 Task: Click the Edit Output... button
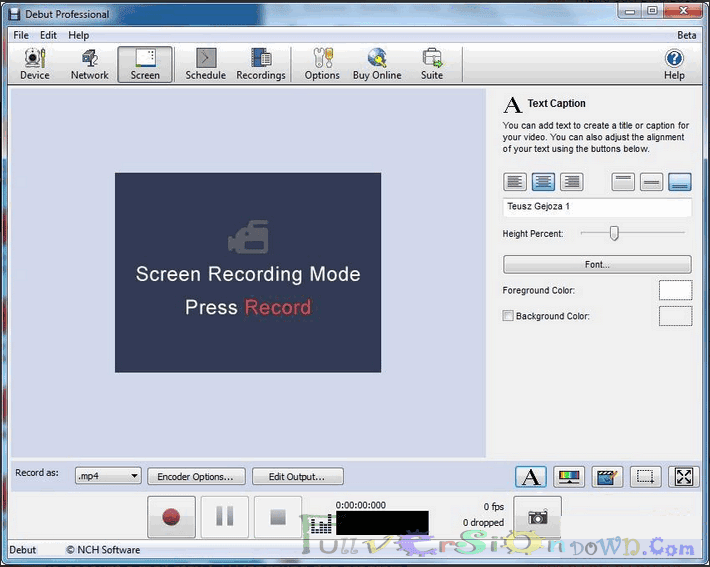coord(297,476)
